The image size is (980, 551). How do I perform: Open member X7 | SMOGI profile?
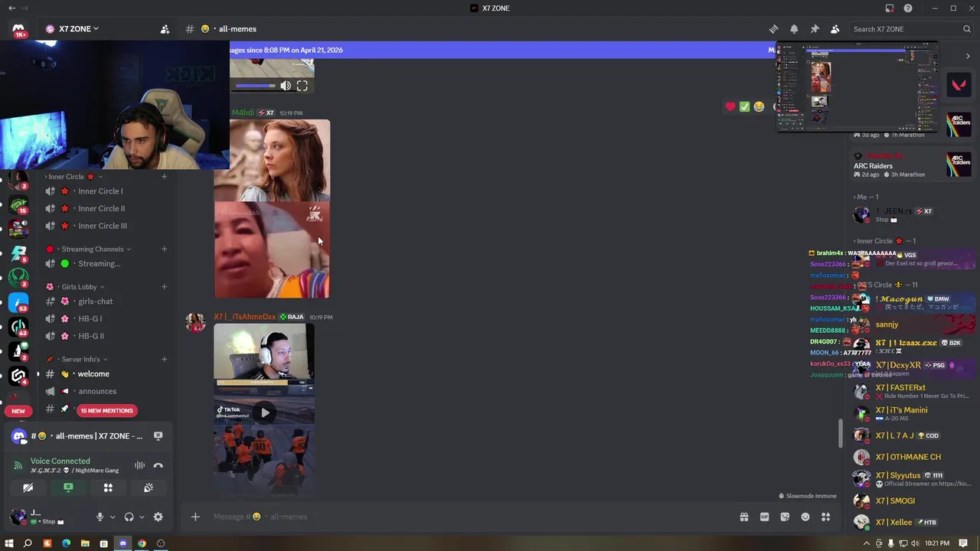tap(895, 501)
